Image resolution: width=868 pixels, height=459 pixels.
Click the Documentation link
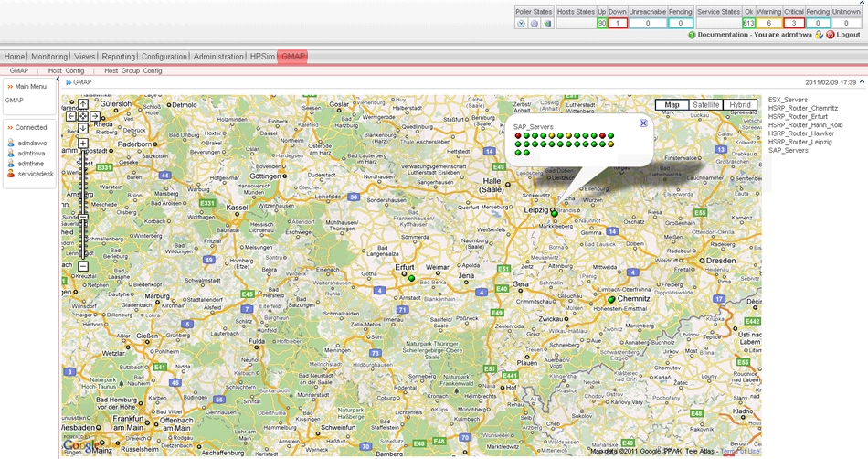pos(723,35)
